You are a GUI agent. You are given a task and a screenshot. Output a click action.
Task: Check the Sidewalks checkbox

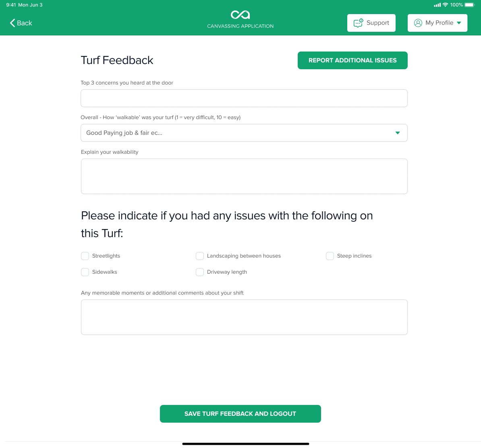85,272
